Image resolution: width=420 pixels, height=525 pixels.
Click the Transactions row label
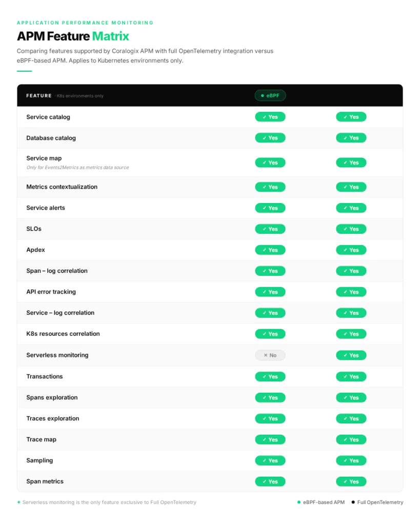(x=45, y=376)
